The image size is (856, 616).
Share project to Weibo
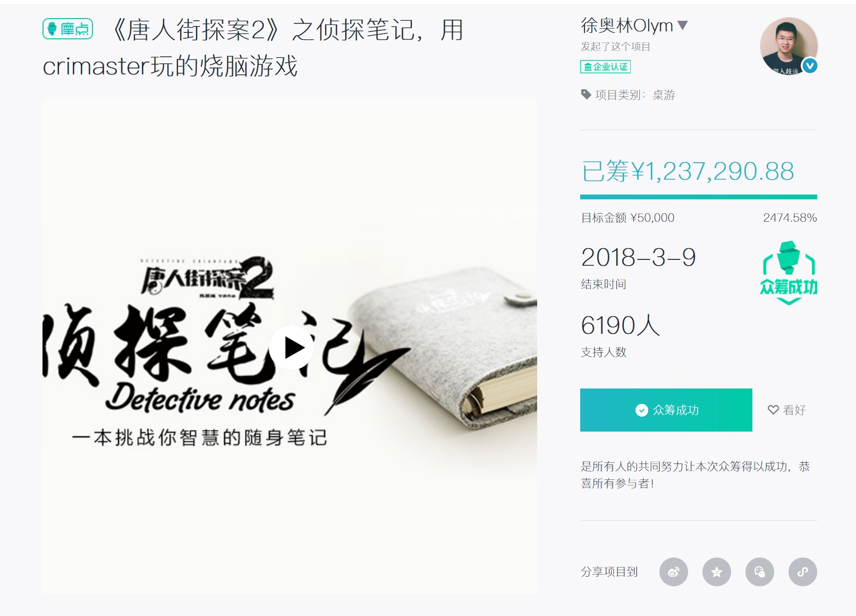coord(674,572)
